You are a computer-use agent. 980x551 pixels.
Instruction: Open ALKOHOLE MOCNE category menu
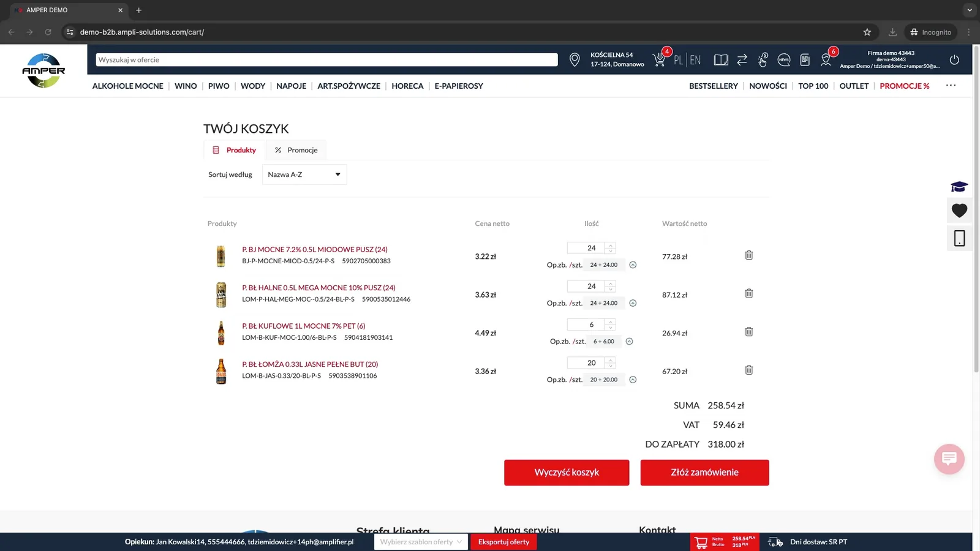pos(127,86)
